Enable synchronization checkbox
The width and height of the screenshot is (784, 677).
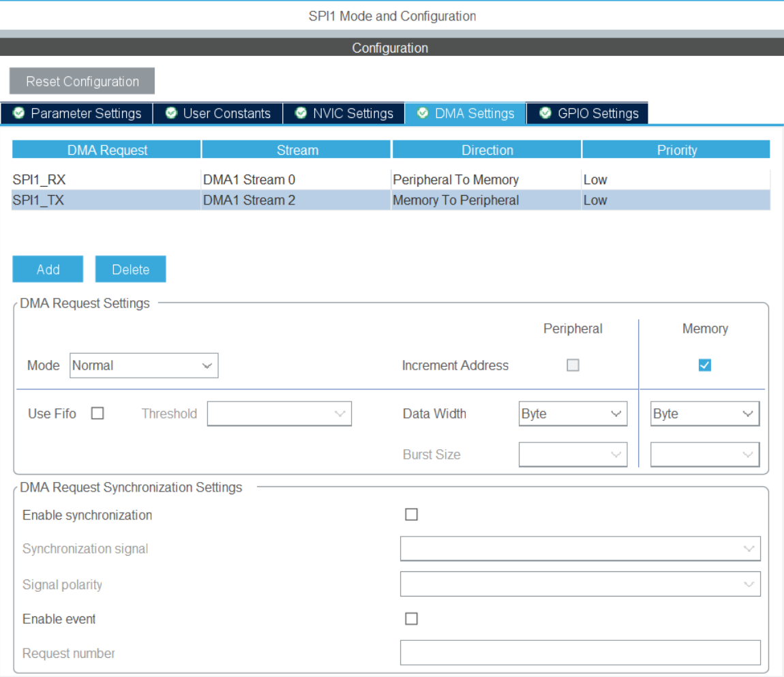point(411,515)
